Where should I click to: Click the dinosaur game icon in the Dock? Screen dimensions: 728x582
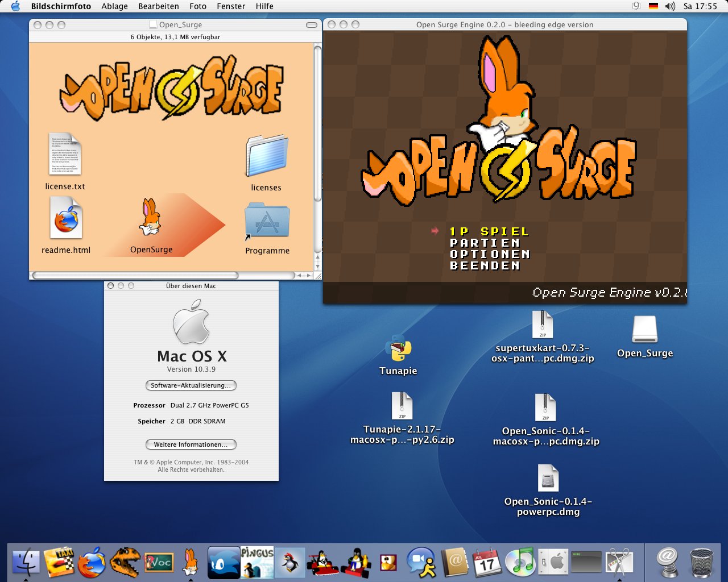pos(125,562)
